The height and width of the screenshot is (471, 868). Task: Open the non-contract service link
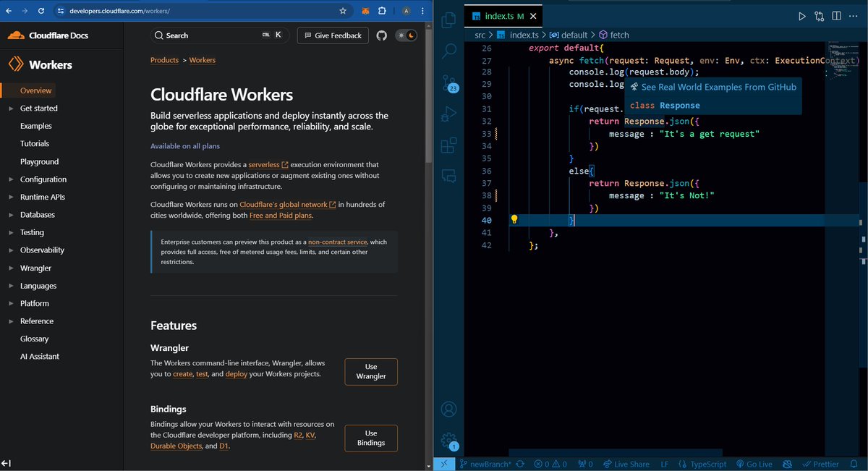coord(338,242)
